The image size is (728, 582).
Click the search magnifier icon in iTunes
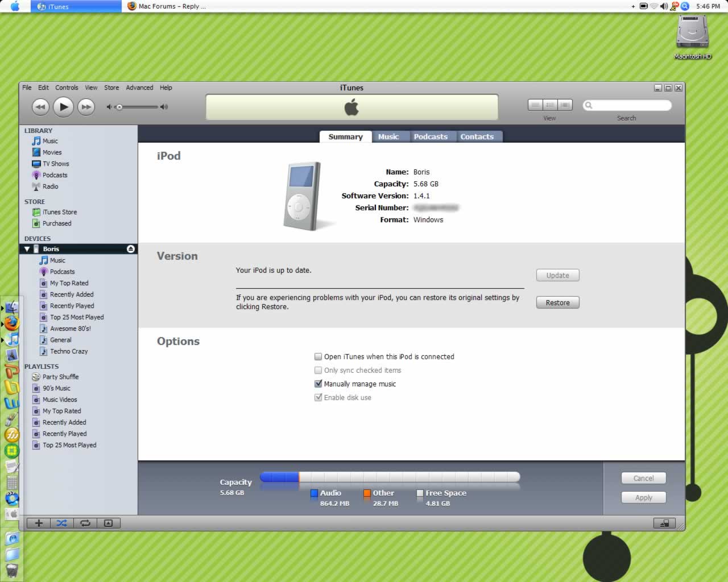pyautogui.click(x=589, y=105)
